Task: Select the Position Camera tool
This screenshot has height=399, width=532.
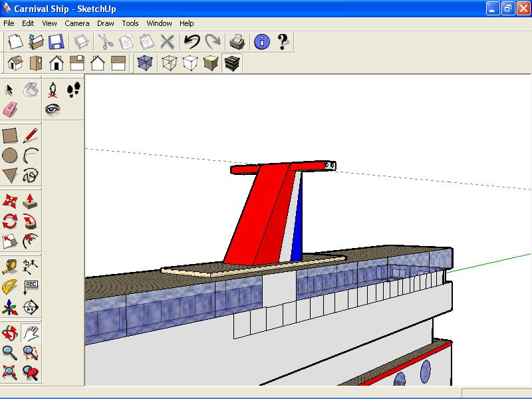Action: 53,90
